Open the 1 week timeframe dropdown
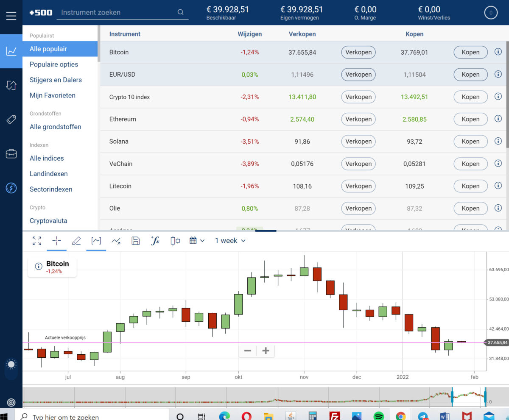 tap(230, 241)
